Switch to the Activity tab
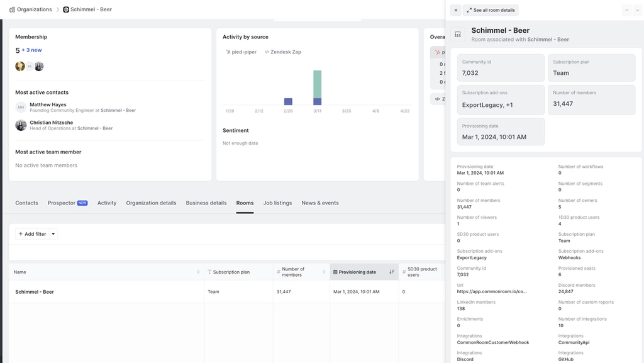The image size is (644, 363). click(x=107, y=203)
